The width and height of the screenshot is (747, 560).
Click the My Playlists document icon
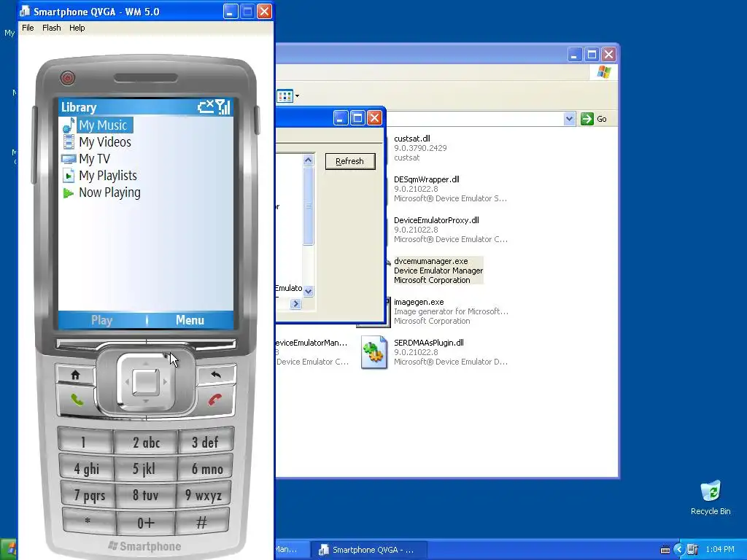click(x=69, y=176)
